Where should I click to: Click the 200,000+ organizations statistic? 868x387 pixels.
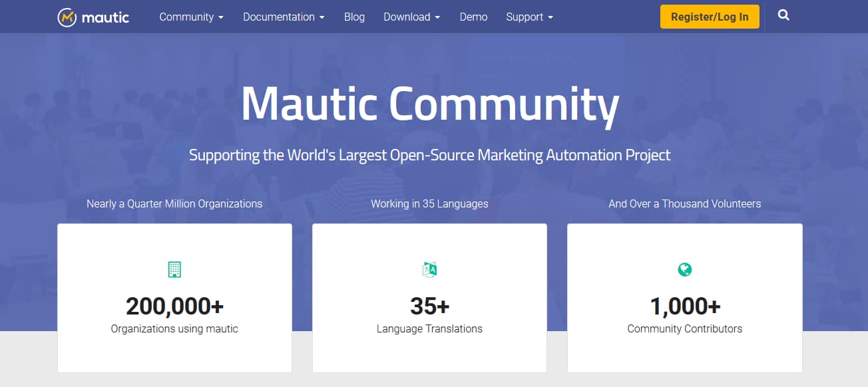point(174,306)
